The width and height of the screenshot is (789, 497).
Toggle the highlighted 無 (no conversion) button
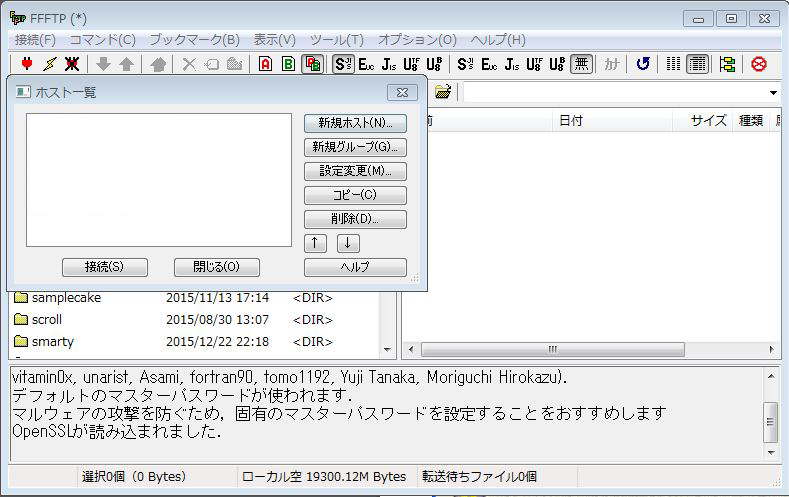click(x=581, y=64)
